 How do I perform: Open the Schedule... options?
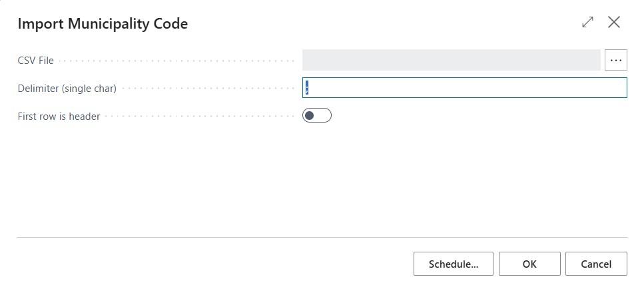click(454, 264)
